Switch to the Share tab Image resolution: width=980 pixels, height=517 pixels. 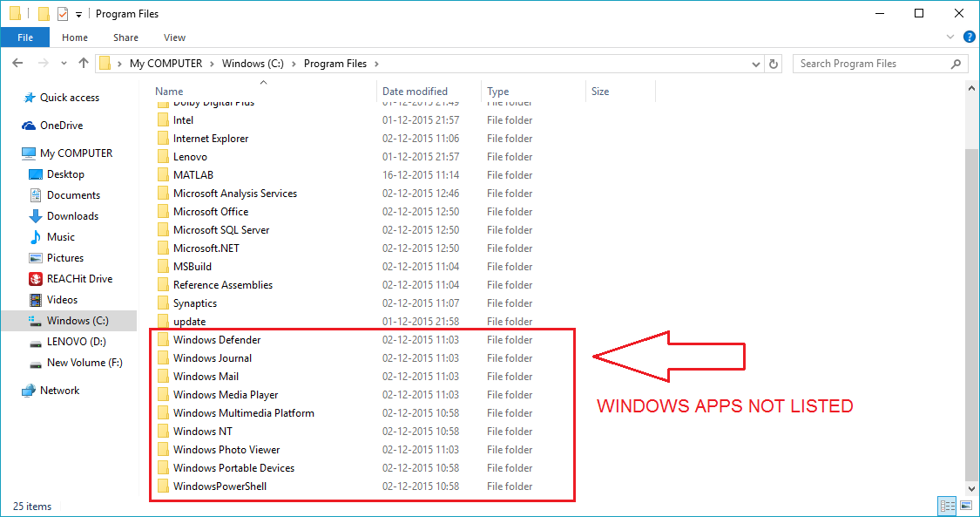click(125, 37)
